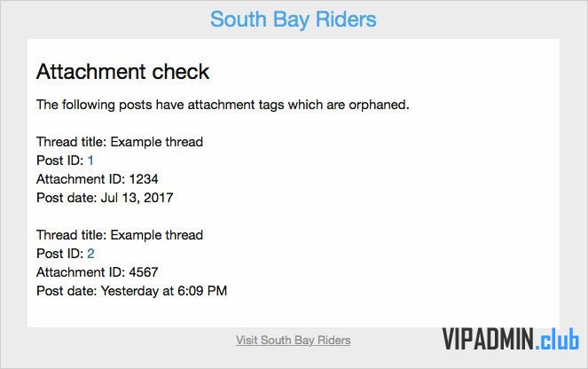Click the Attachment check heading

122,71
